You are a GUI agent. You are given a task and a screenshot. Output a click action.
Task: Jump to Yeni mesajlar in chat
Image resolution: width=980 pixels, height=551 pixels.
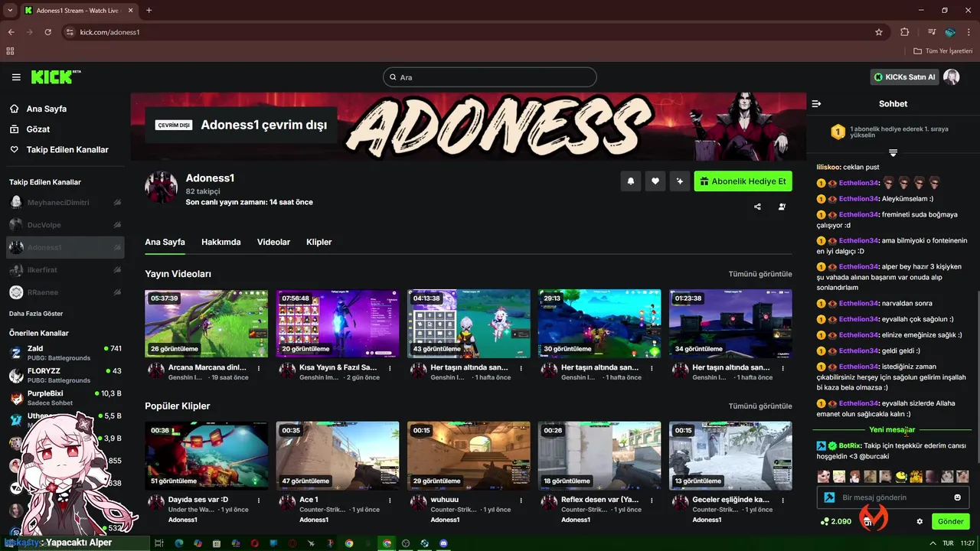pyautogui.click(x=892, y=429)
